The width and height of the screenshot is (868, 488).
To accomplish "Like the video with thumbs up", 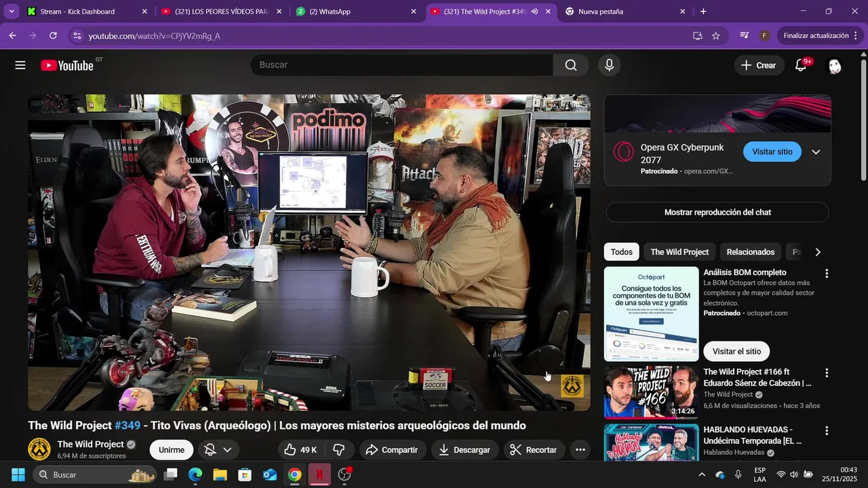I will 299,449.
